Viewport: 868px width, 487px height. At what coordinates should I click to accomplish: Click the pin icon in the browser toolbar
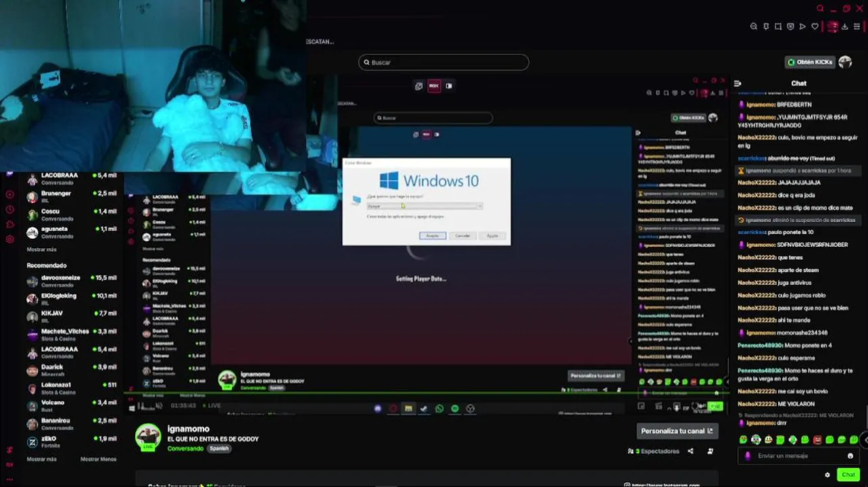[x=766, y=26]
